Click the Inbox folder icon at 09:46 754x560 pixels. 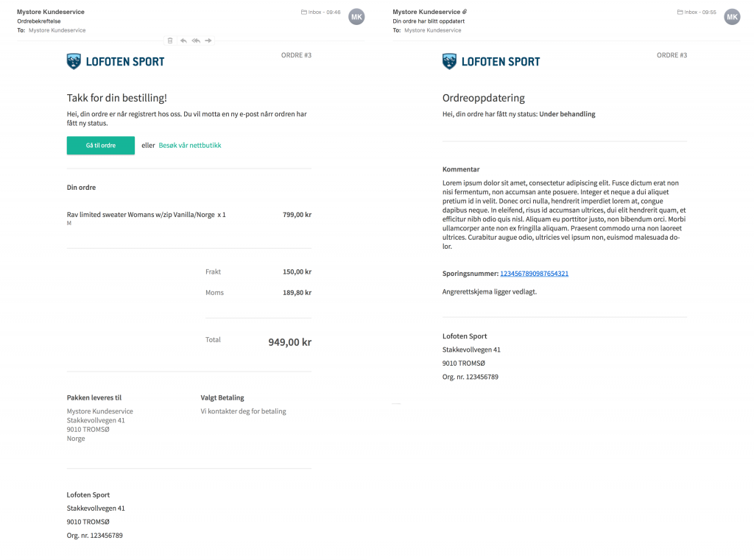[304, 13]
